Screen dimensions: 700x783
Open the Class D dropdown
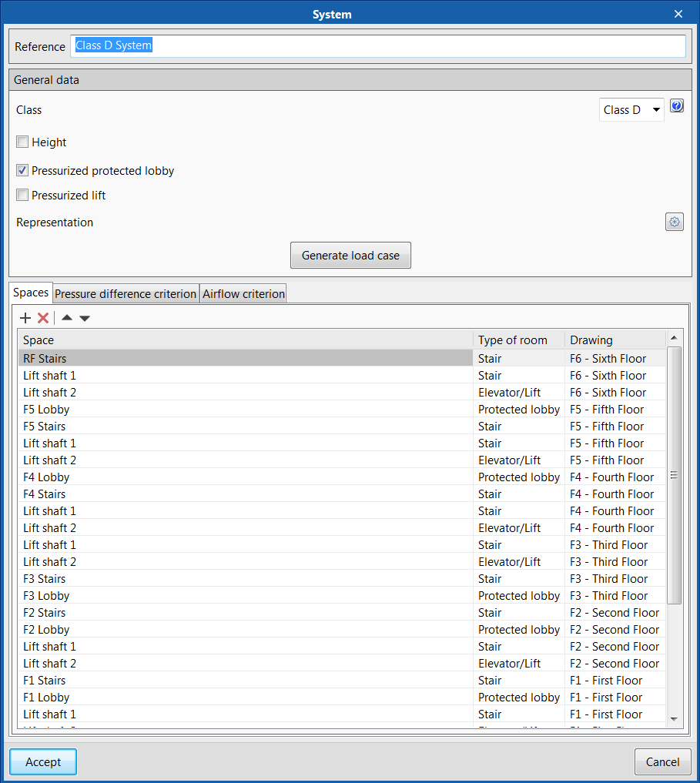point(631,110)
